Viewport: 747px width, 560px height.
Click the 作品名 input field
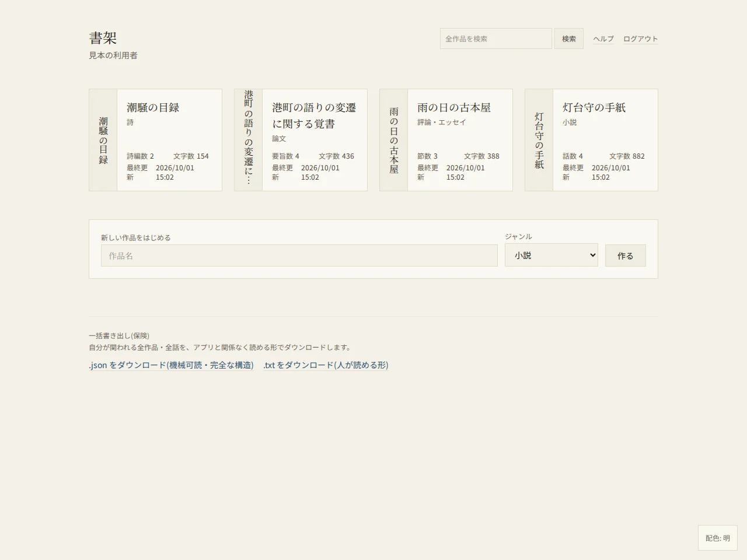click(x=299, y=256)
